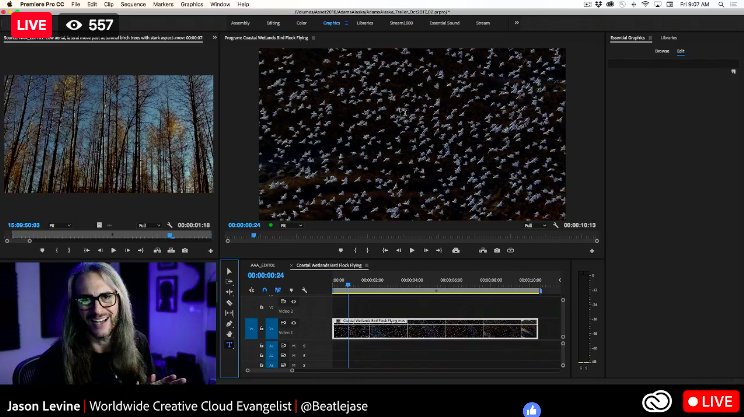The width and height of the screenshot is (744, 417).
Task: Export frame from the Program monitor
Action: click(x=497, y=250)
